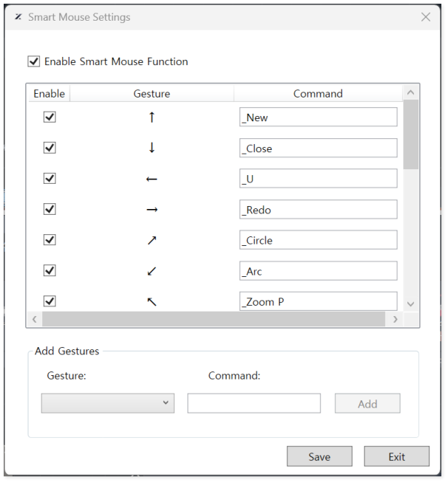The image size is (448, 483).
Task: Toggle Enable Smart Mouse Function checkbox
Action: [x=34, y=61]
